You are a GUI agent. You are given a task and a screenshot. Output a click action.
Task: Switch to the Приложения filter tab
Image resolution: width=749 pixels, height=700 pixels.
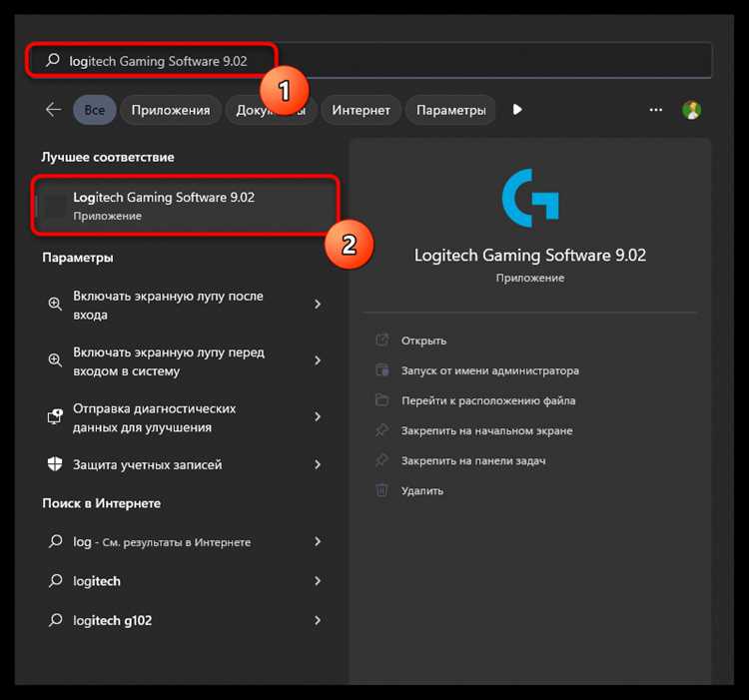point(171,110)
